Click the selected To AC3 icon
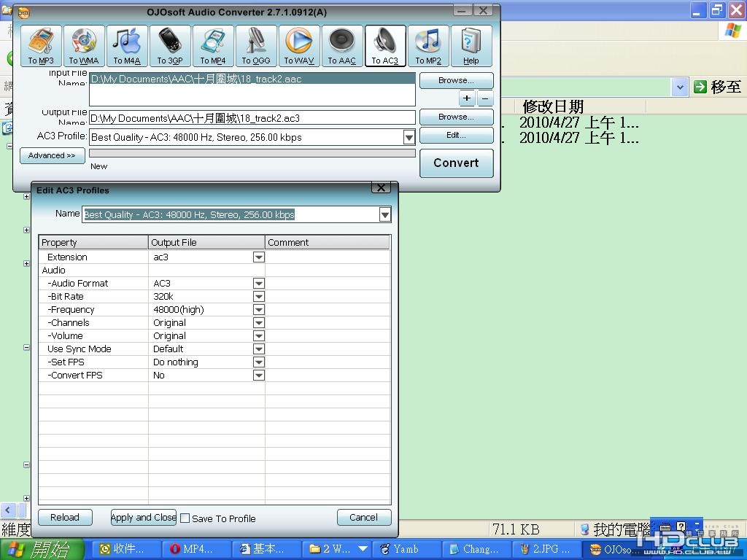747x560 pixels. [x=385, y=46]
